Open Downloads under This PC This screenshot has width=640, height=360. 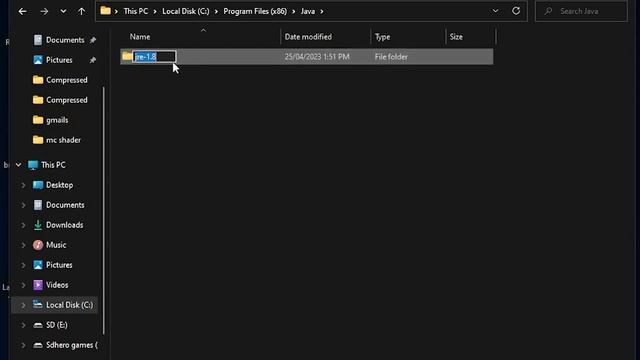coord(64,225)
